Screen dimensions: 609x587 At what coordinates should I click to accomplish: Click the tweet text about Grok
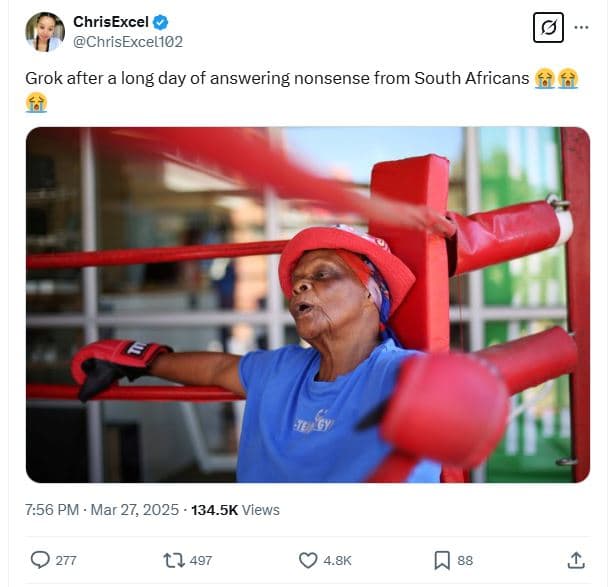click(277, 78)
